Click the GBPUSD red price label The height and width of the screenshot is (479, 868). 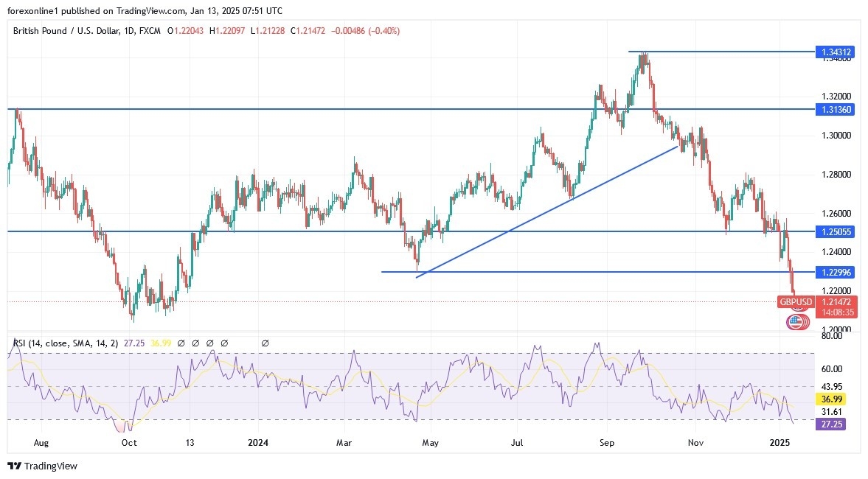click(795, 301)
